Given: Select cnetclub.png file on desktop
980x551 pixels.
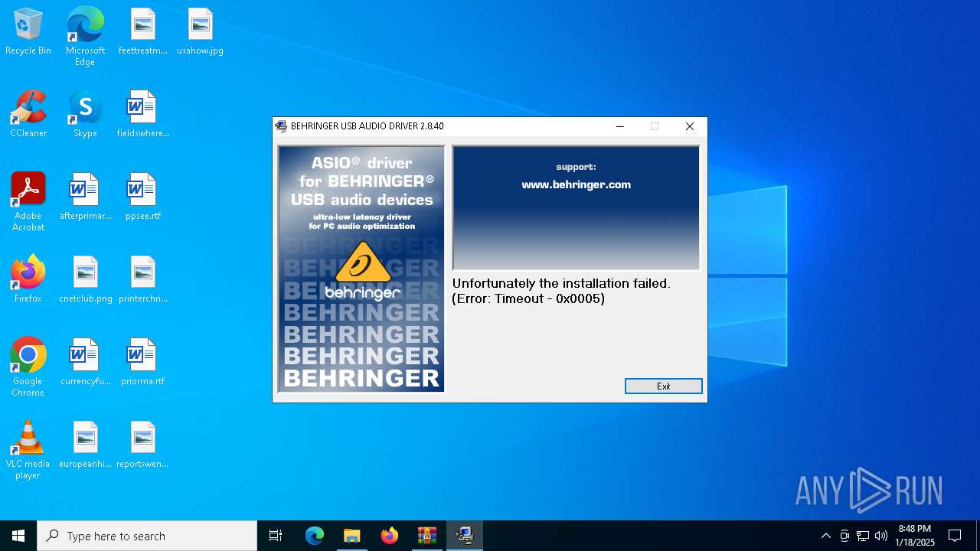Looking at the screenshot, I should click(x=85, y=280).
